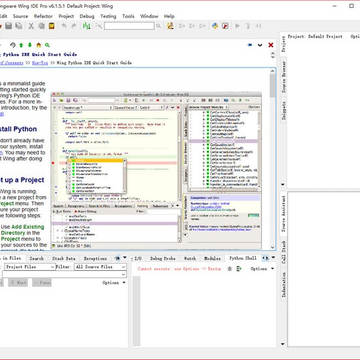Switch to the Exceptions tab
360x360 pixels.
(x=95, y=258)
